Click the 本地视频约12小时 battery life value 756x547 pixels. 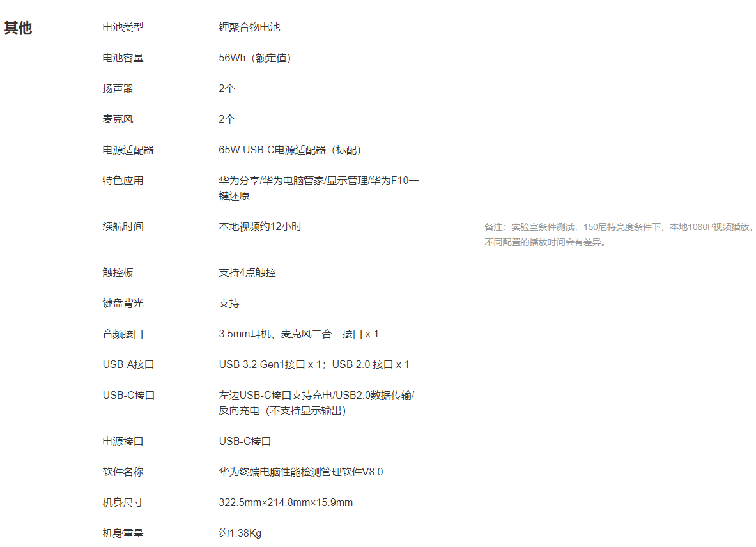coord(260,227)
